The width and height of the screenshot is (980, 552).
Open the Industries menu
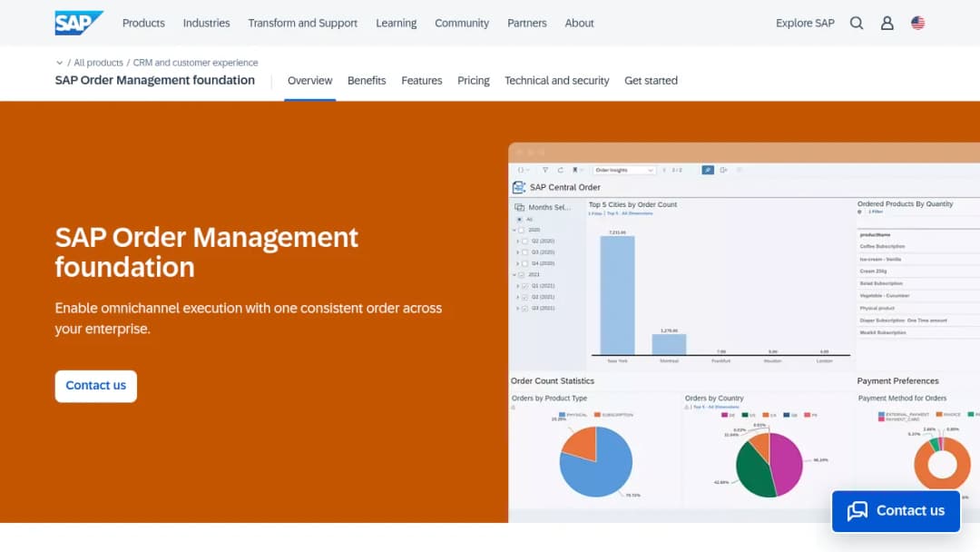(x=206, y=23)
